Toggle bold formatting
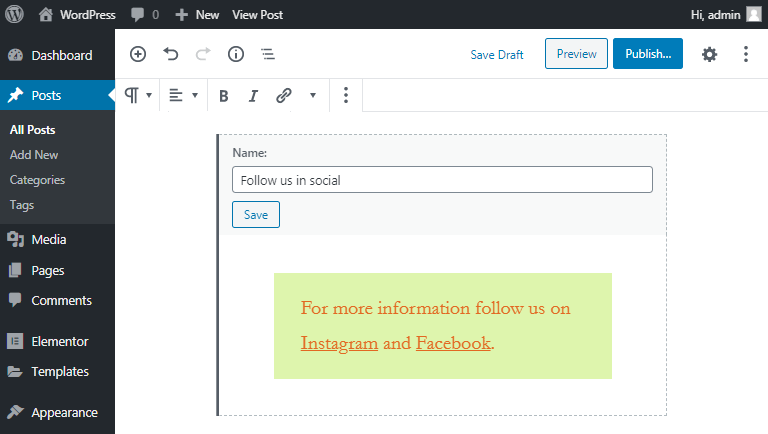 click(224, 96)
